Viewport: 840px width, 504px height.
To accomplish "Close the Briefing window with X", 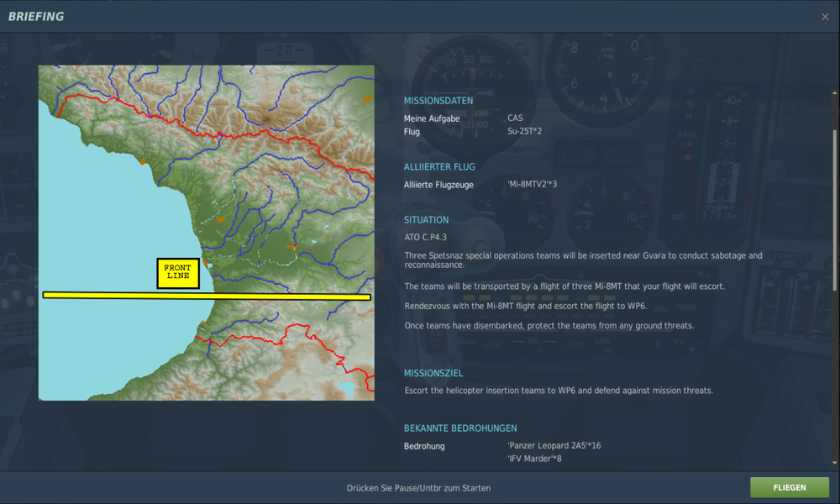I will pos(825,17).
